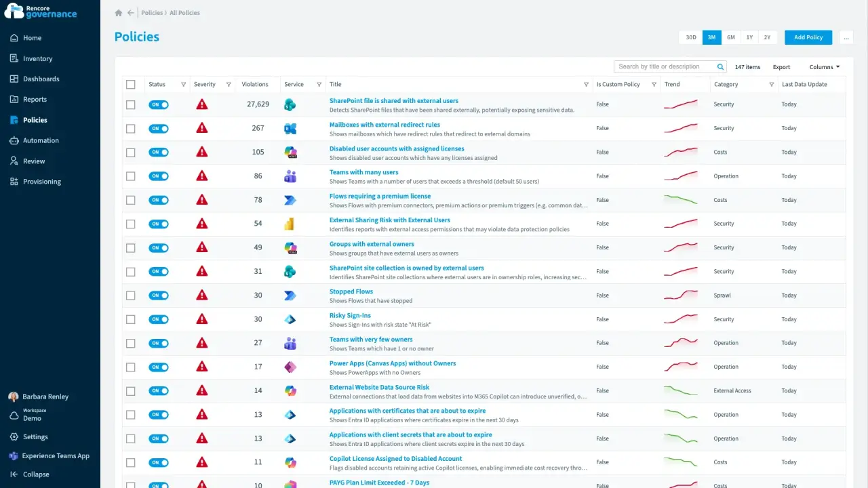Screen dimensions: 868x488
Task: Click the Add Policy button
Action: (x=808, y=37)
